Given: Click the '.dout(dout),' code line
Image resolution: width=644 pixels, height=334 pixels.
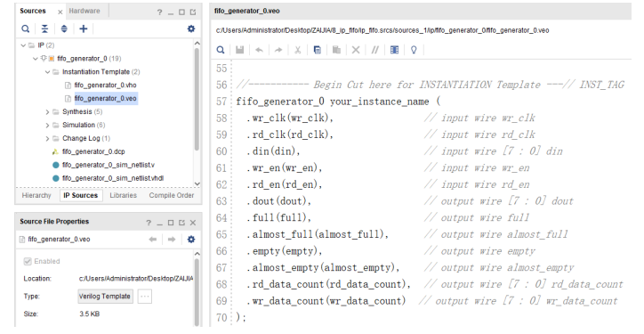Looking at the screenshot, I should tap(279, 201).
